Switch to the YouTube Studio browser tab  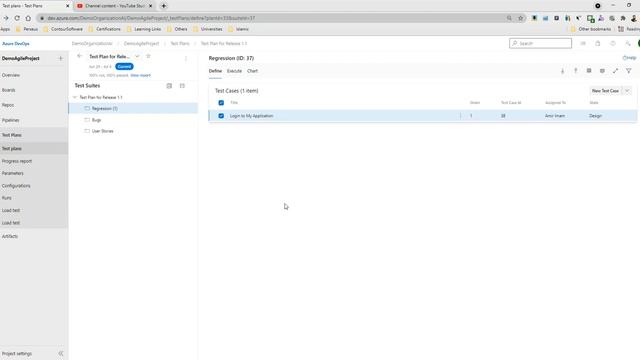pos(115,6)
